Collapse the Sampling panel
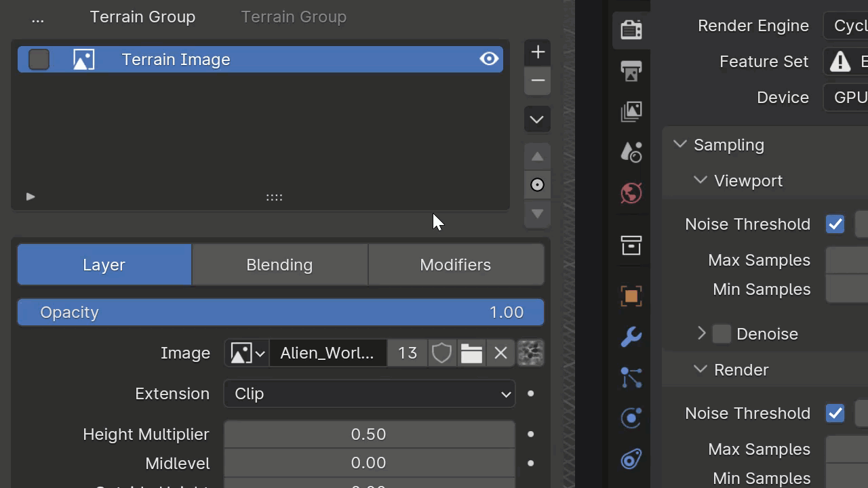The height and width of the screenshot is (488, 868). [680, 144]
